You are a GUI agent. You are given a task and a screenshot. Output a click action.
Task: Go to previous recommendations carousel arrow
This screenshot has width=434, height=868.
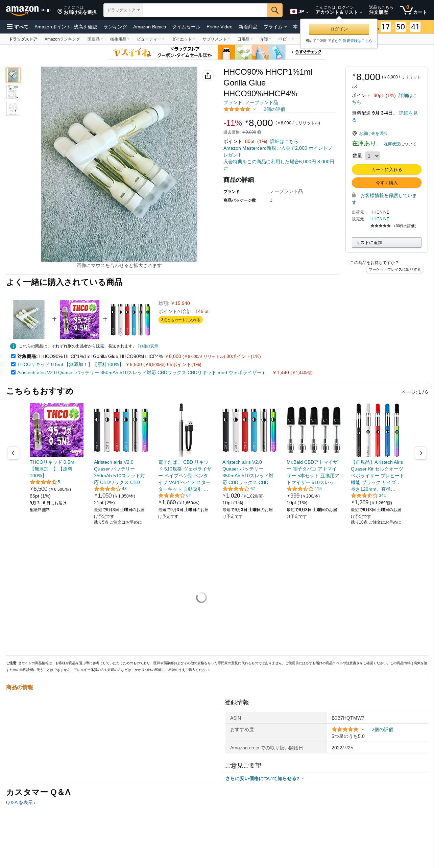[13, 453]
